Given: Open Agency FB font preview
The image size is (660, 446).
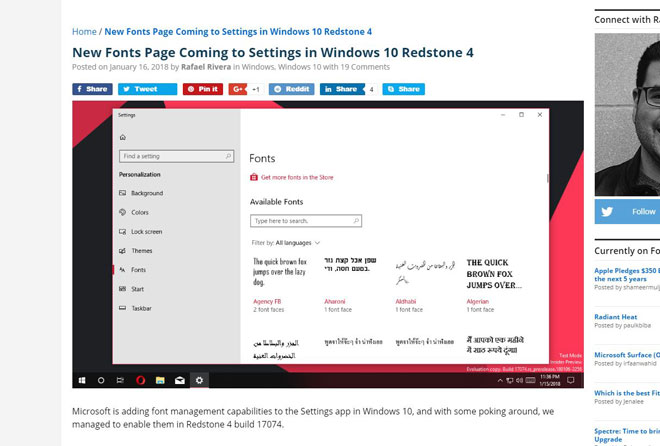Looking at the screenshot, I should [x=280, y=272].
